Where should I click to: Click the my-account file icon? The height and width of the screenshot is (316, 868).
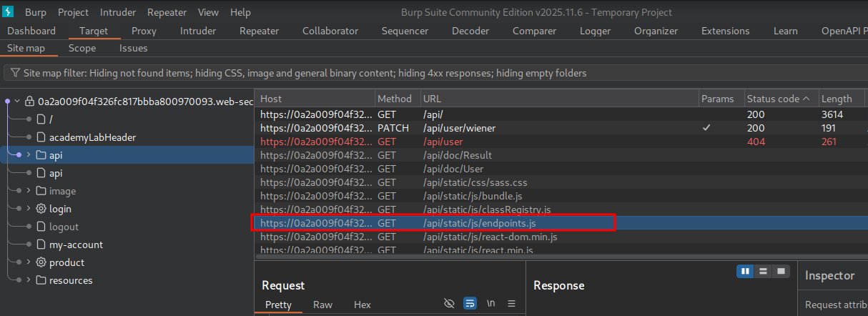coord(41,245)
